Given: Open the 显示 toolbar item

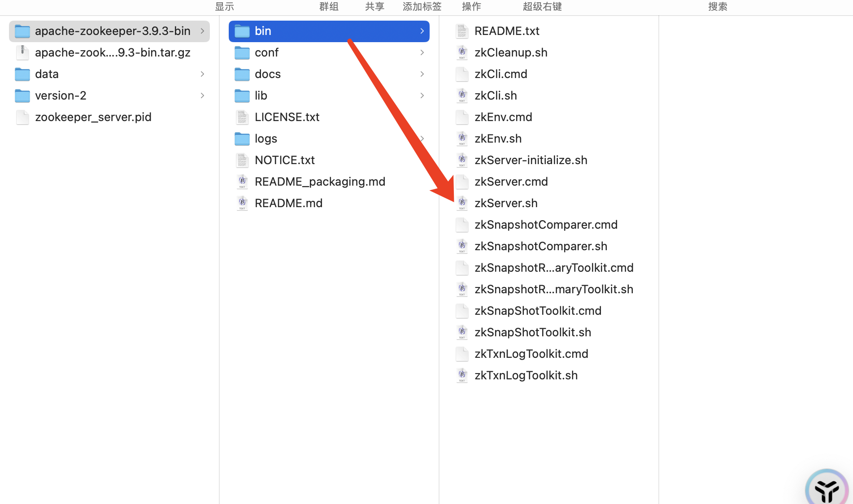Looking at the screenshot, I should coord(224,6).
